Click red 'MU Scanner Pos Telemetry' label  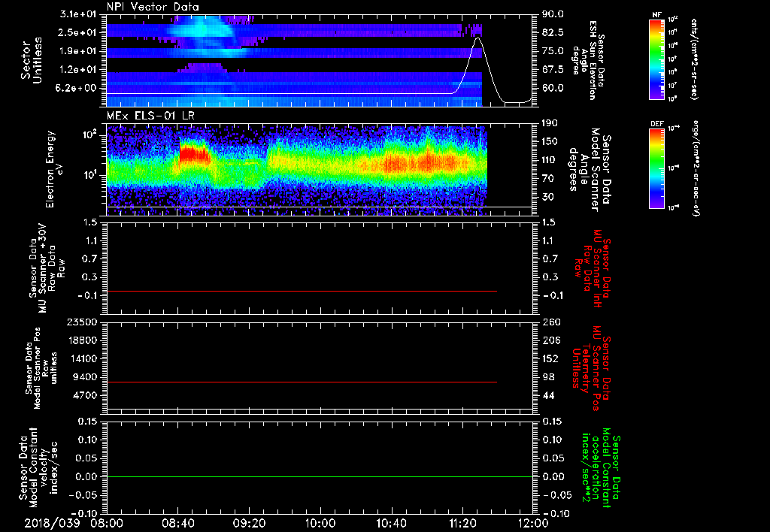point(591,368)
